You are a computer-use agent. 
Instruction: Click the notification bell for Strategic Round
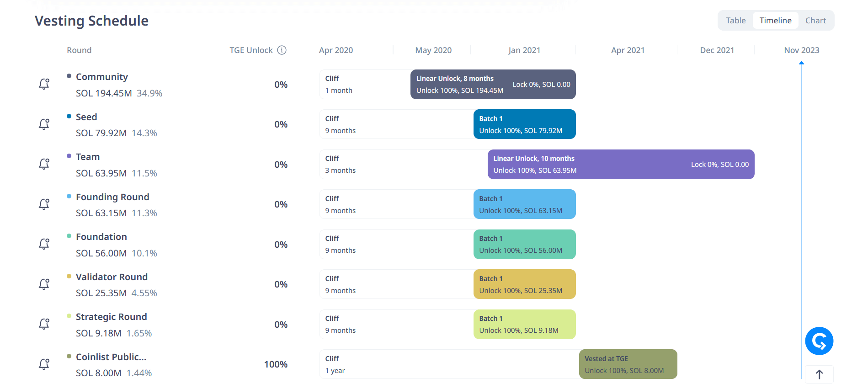pyautogui.click(x=43, y=324)
